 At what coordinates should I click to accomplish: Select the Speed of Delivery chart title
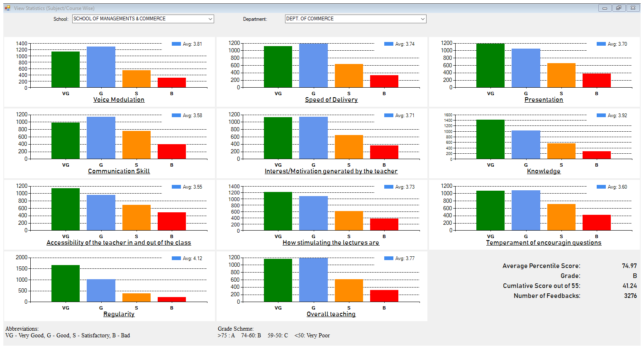331,100
